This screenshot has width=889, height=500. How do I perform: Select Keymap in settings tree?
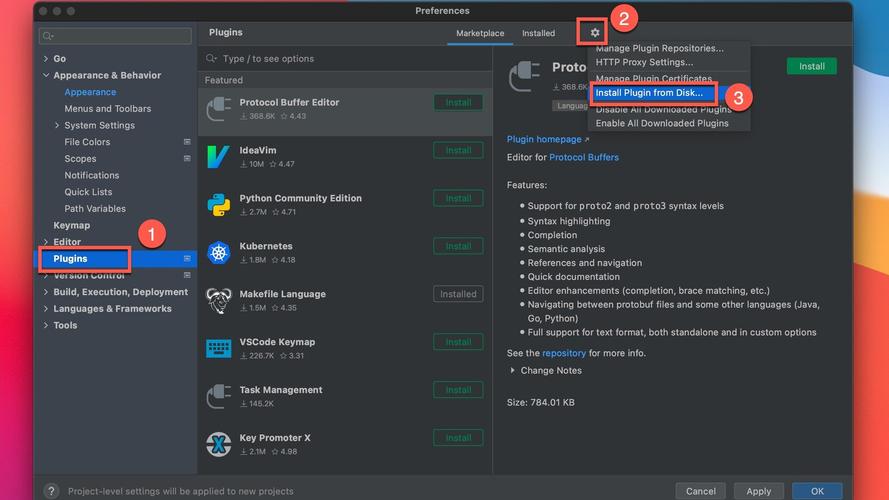tap(71, 225)
